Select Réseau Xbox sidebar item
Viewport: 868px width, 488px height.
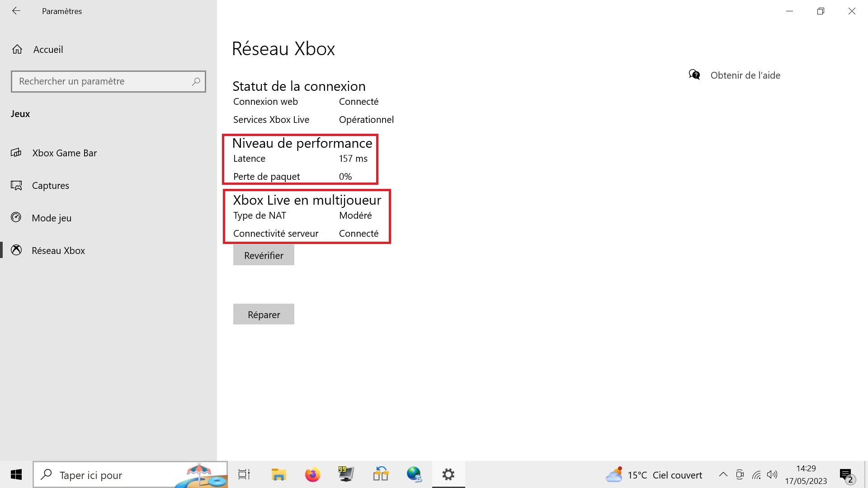point(58,250)
